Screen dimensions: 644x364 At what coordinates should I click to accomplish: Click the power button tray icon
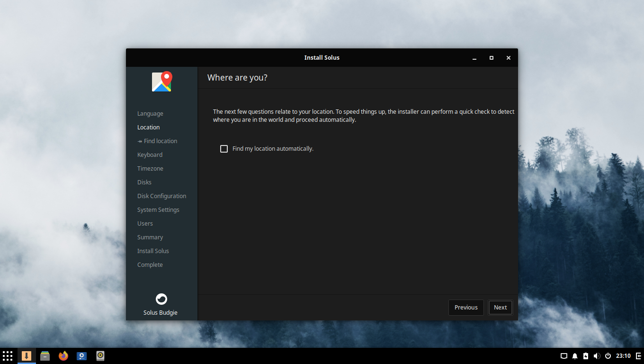(608, 356)
